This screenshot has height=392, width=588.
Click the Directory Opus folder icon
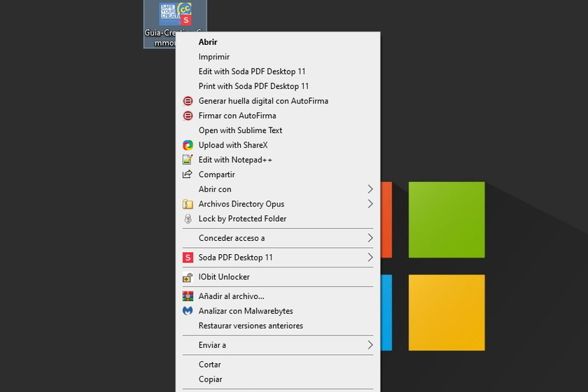(188, 204)
